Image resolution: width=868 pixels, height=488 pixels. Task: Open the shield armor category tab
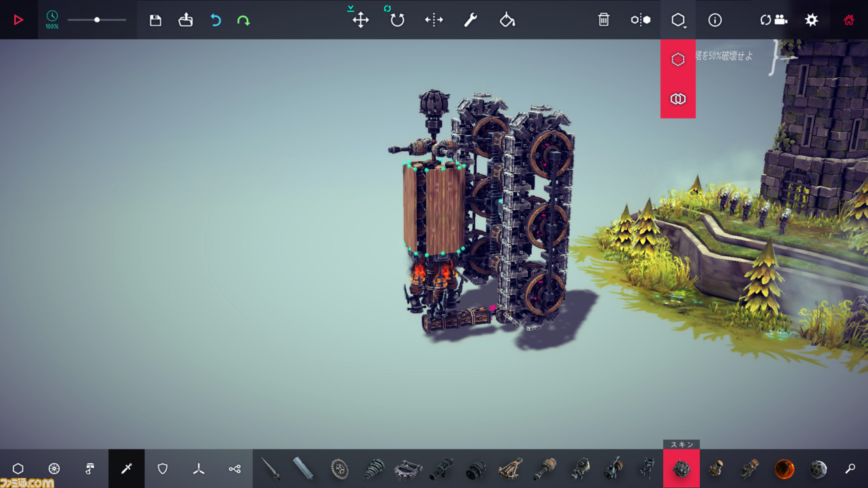pyautogui.click(x=162, y=468)
